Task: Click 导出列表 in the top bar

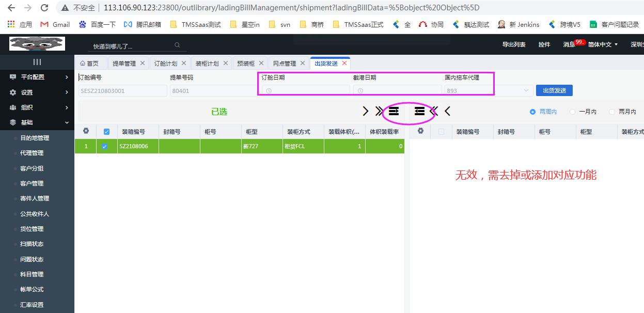Action: coord(514,45)
